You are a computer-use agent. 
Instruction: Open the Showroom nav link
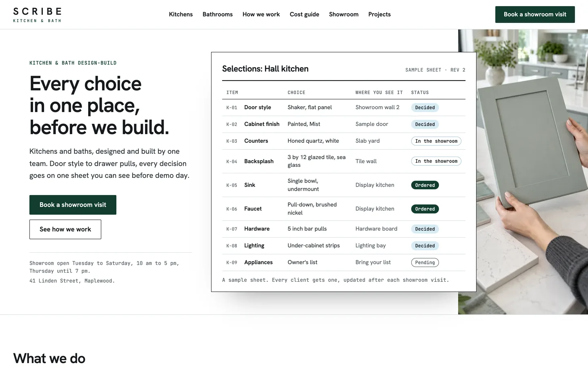(344, 14)
